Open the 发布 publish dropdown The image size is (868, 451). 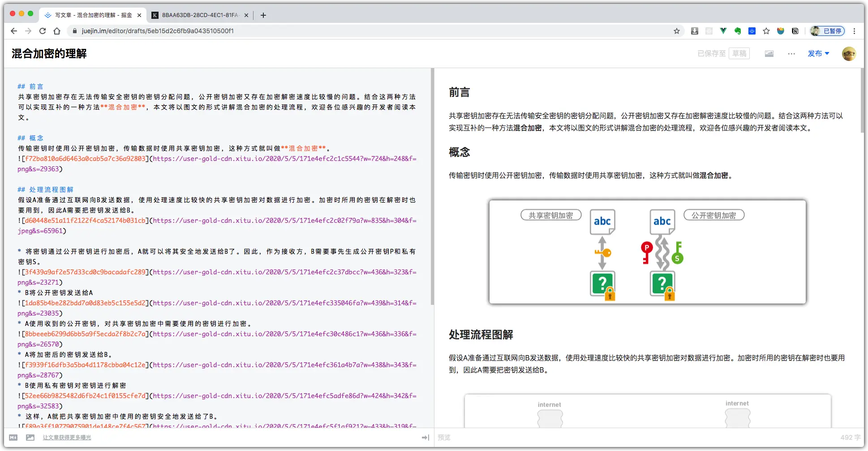(818, 54)
